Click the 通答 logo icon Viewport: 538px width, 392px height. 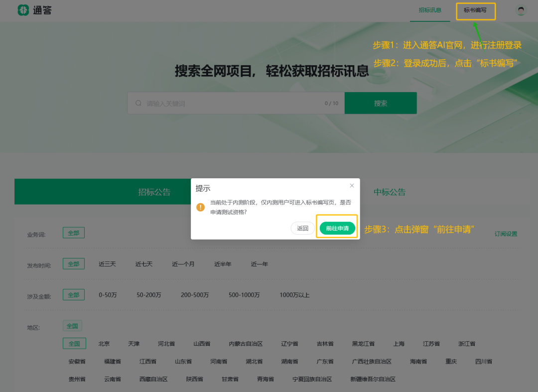coord(23,10)
